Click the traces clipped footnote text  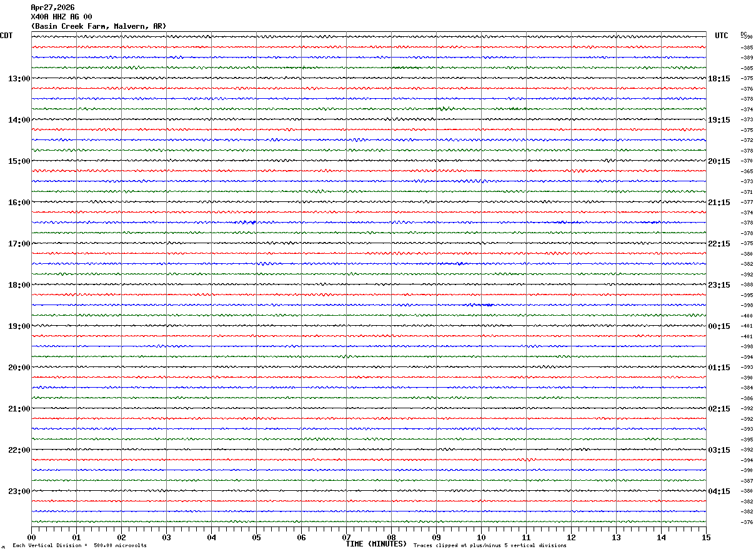point(490,546)
